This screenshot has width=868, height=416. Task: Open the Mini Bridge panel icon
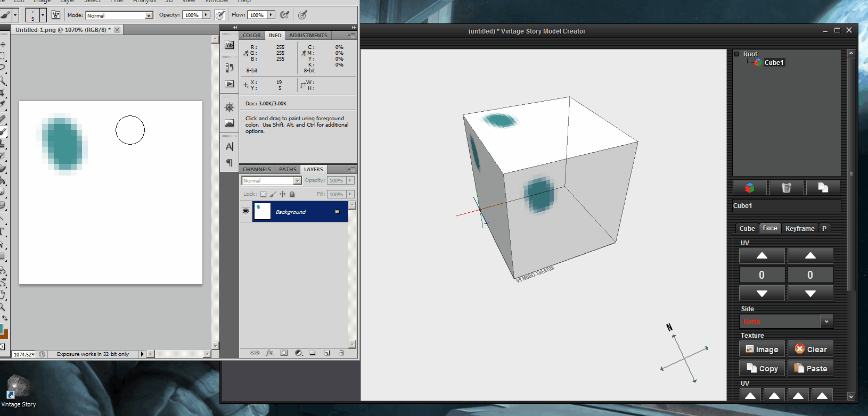pyautogui.click(x=230, y=45)
